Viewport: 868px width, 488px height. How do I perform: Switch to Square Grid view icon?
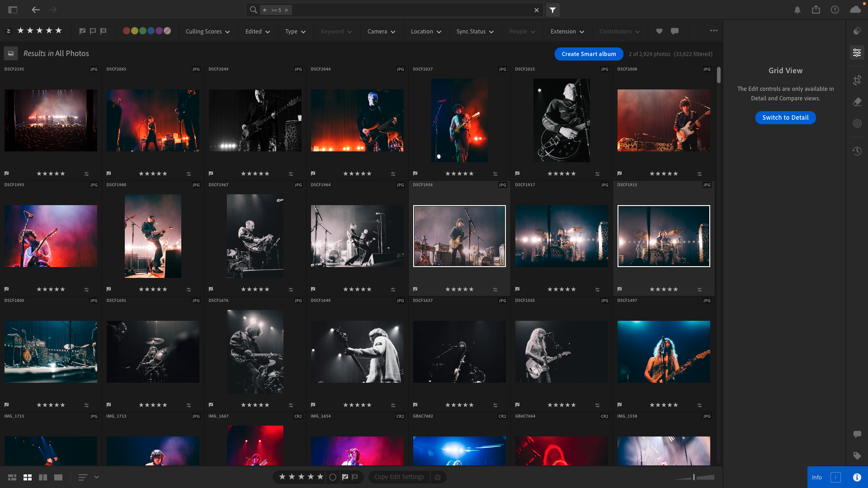pos(28,477)
